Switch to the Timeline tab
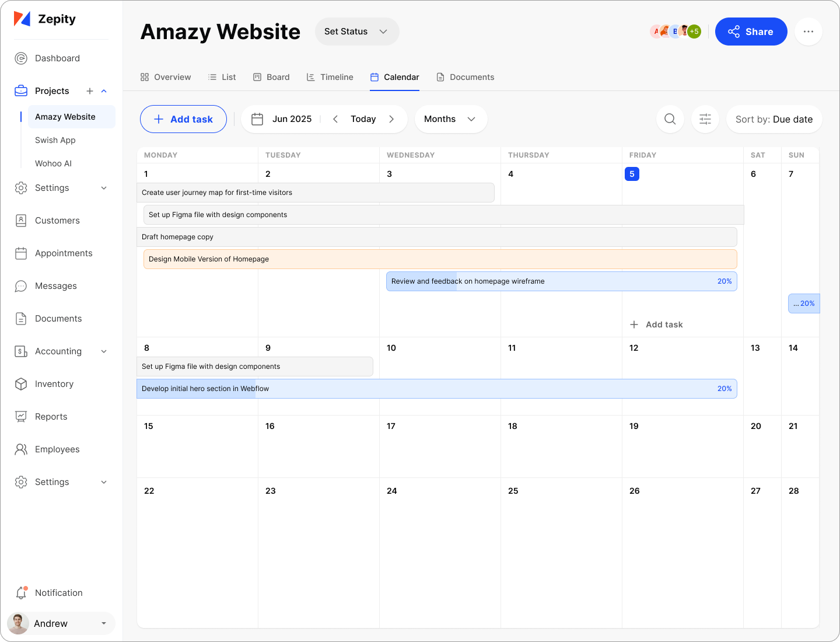The width and height of the screenshot is (840, 642). [x=330, y=77]
